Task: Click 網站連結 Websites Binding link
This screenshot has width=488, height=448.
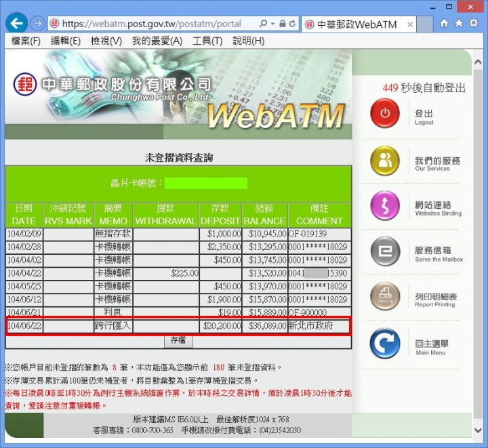Action: tap(439, 209)
